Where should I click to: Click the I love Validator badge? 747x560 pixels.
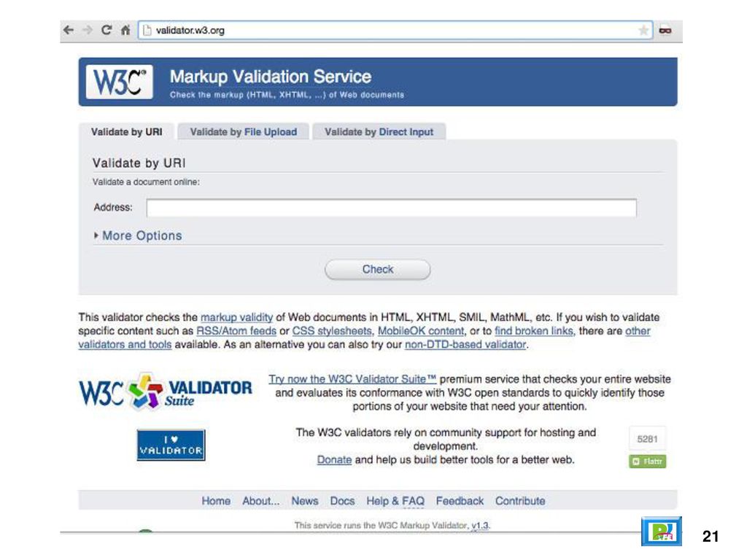coord(171,446)
